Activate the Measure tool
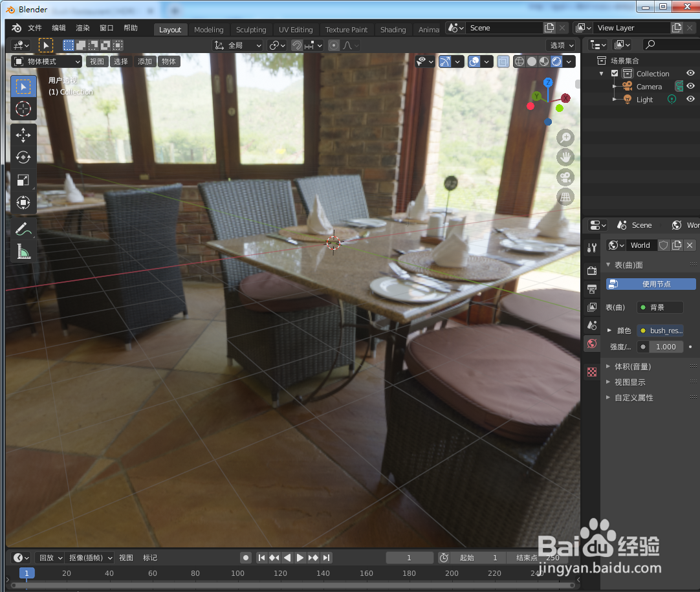This screenshot has width=700, height=592. coord(23,251)
